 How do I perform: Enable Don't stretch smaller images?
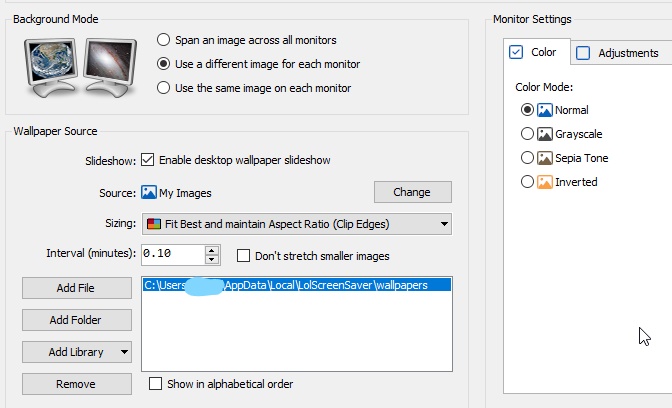click(244, 256)
